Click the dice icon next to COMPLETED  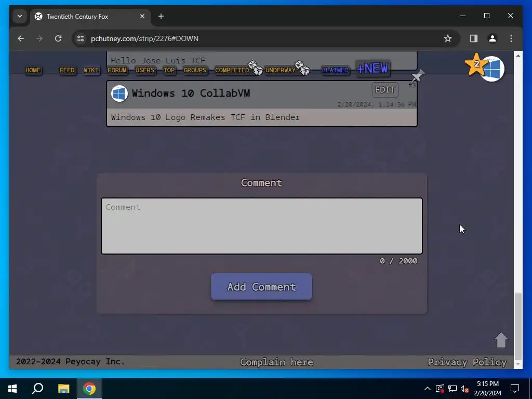(255, 68)
